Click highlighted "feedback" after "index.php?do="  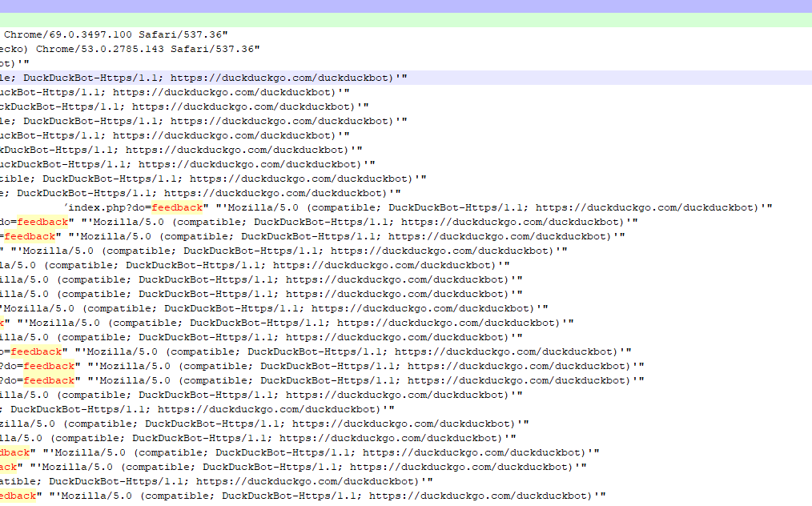coord(177,207)
